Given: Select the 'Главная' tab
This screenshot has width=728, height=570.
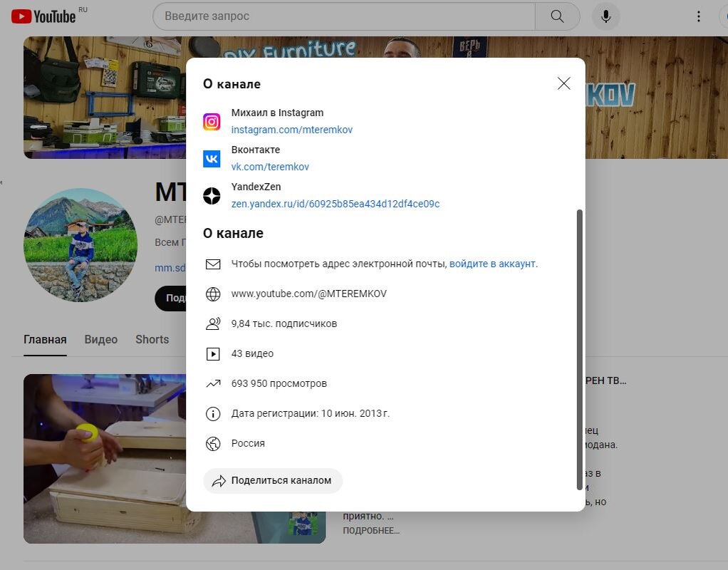Looking at the screenshot, I should click(45, 340).
